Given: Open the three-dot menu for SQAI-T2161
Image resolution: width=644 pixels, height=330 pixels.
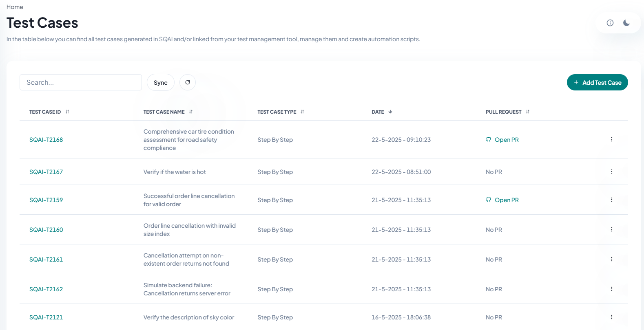Looking at the screenshot, I should pyautogui.click(x=612, y=259).
